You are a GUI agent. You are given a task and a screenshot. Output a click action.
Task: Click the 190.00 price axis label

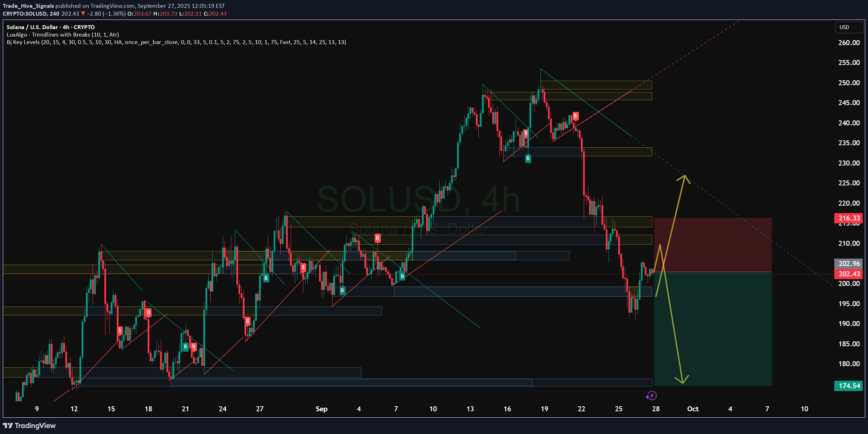pyautogui.click(x=849, y=324)
